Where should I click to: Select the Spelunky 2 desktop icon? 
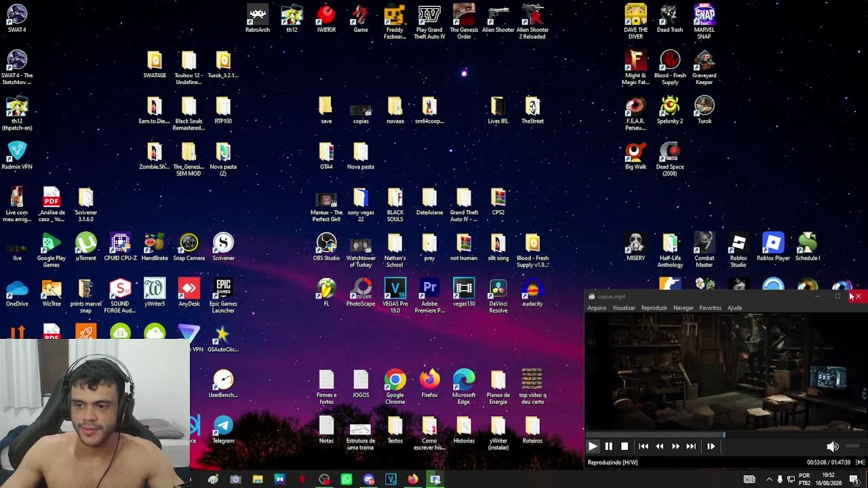pos(670,110)
